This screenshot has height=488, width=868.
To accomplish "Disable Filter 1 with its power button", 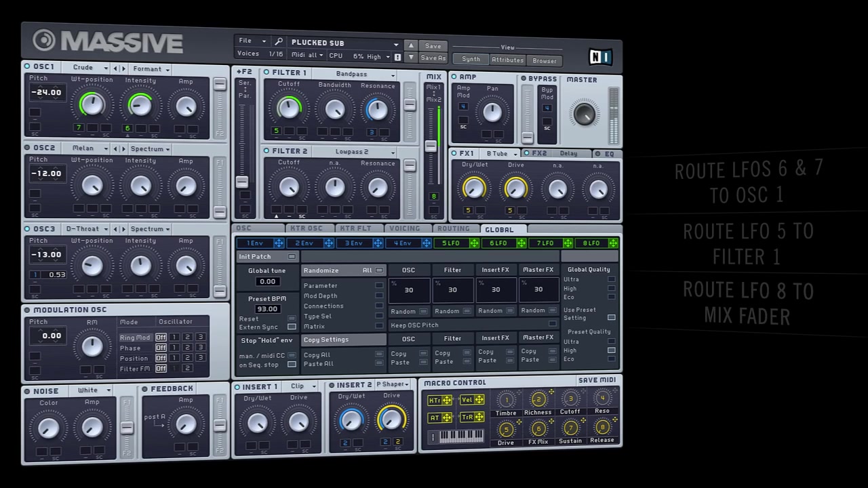I will coord(266,73).
